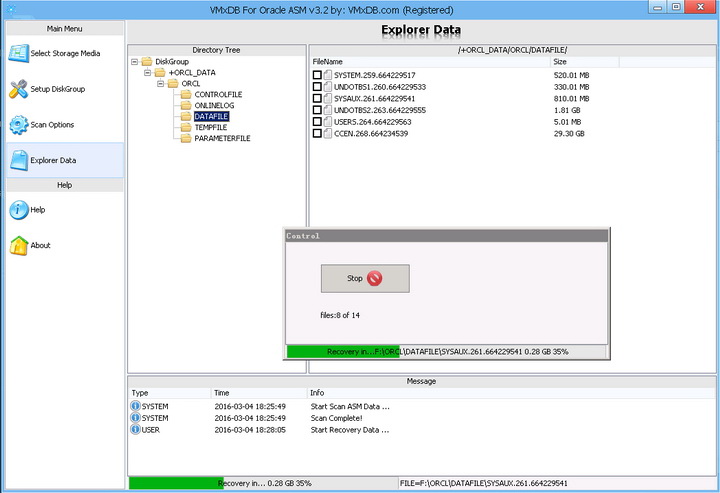Click the 1.81 GB size value

(567, 110)
